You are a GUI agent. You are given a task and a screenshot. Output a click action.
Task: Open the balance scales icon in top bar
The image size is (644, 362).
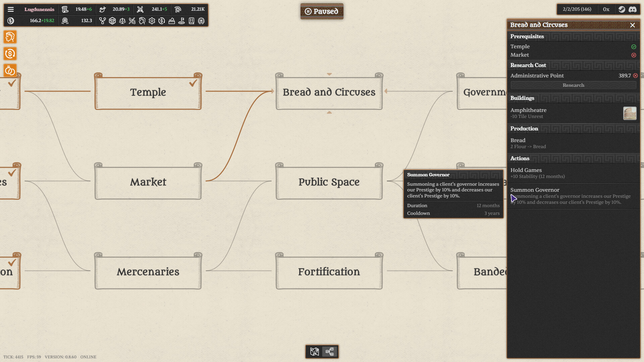tap(122, 21)
